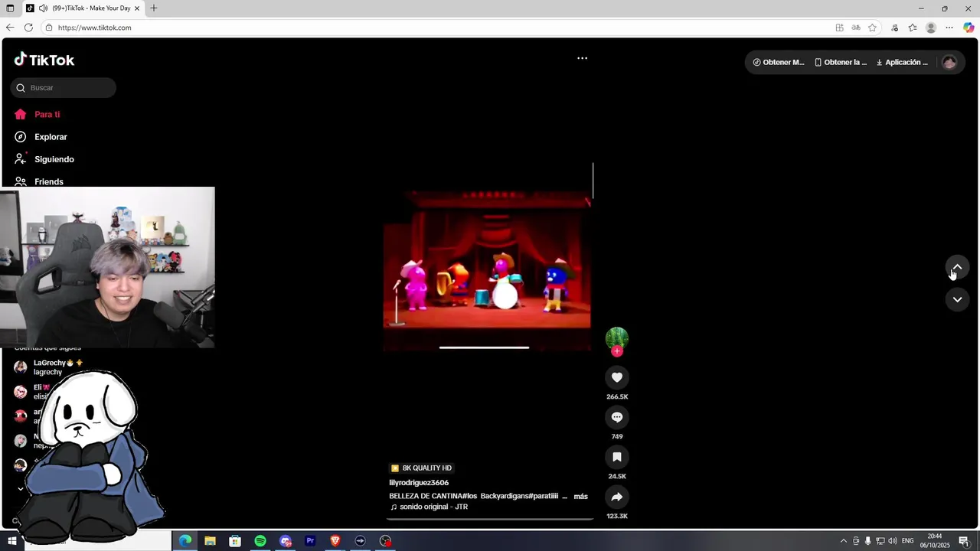Screen dimensions: 980x551
Task: Click the translate page icon
Action: (856, 28)
